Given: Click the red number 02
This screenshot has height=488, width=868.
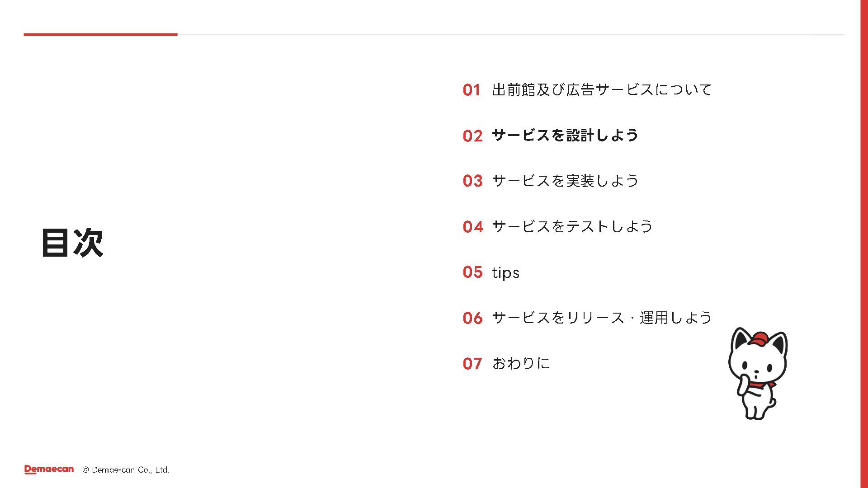Looking at the screenshot, I should pyautogui.click(x=473, y=136).
